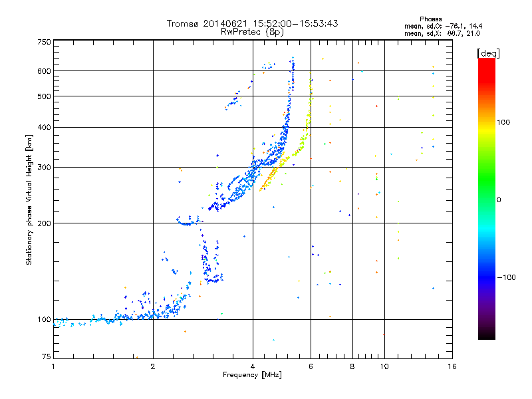Click the '2' frequency axis label

click(153, 366)
